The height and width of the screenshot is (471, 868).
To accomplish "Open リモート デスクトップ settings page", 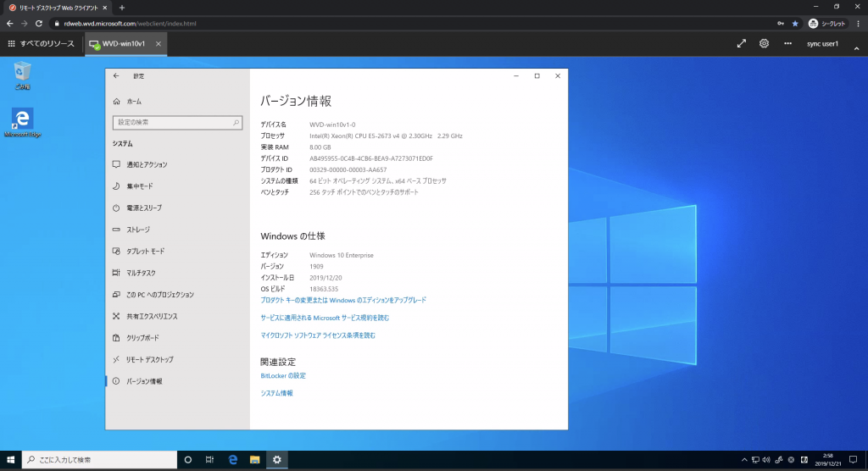I will [x=149, y=359].
